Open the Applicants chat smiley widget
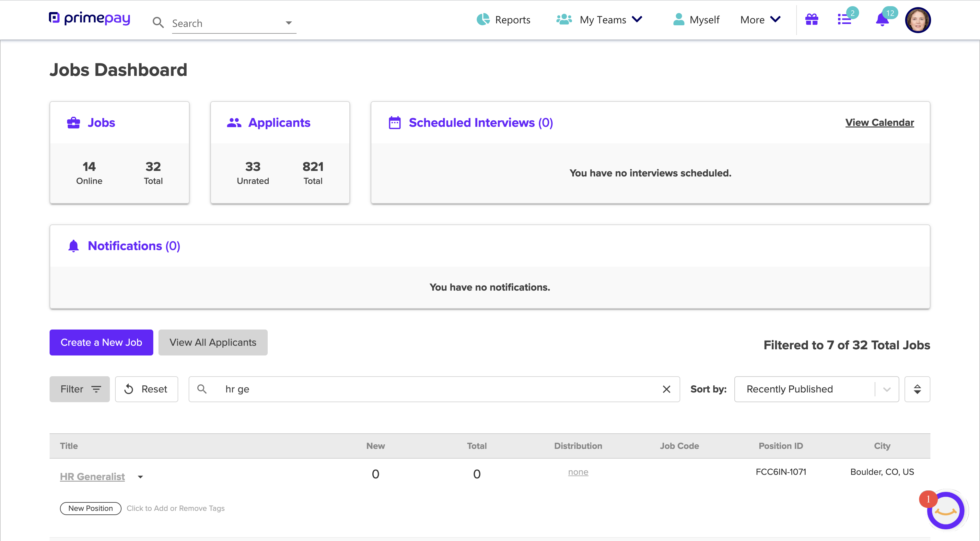 [946, 510]
